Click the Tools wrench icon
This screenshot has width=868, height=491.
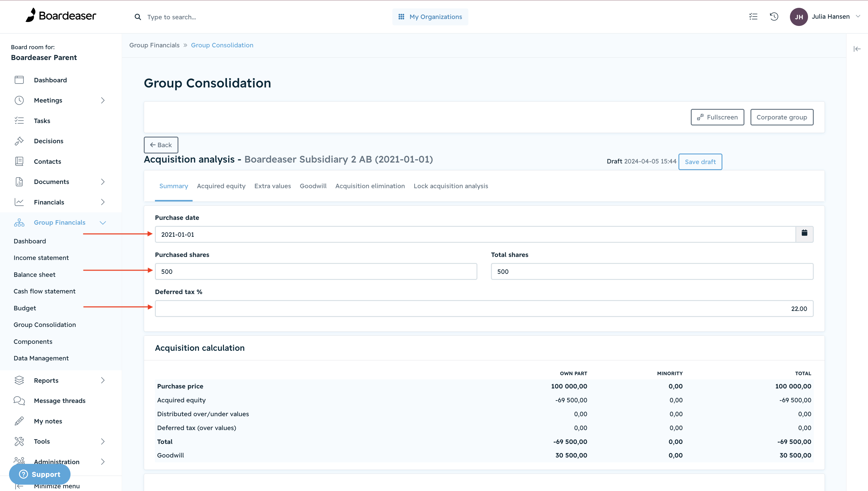(19, 442)
